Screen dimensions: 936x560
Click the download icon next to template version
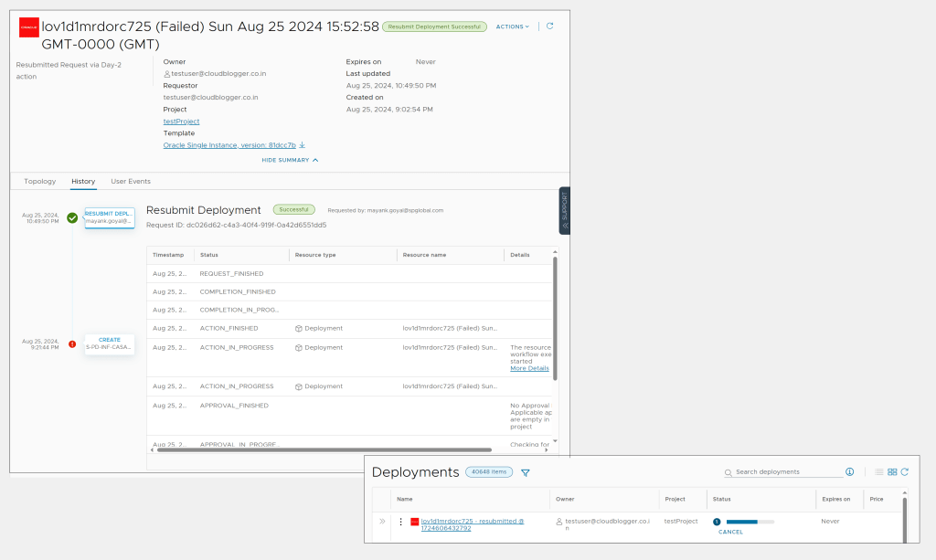[x=303, y=145]
